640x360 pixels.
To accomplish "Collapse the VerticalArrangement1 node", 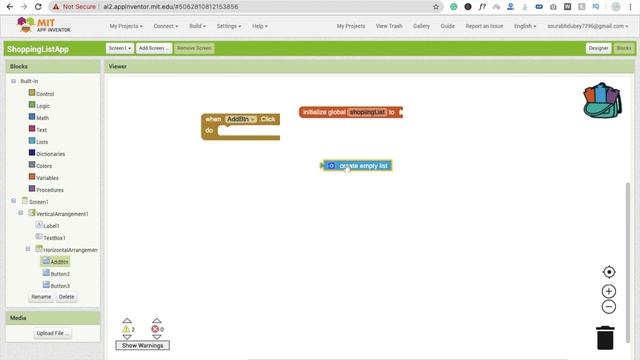I will (20, 213).
